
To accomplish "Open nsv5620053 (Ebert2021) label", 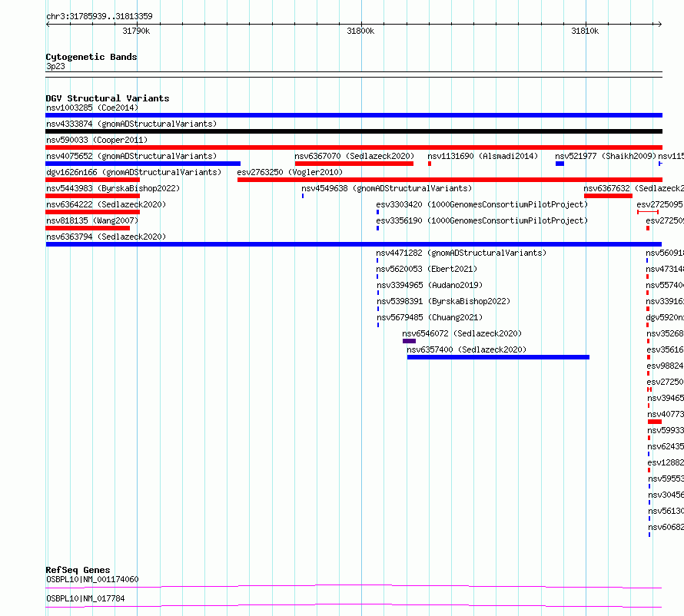I will [427, 269].
